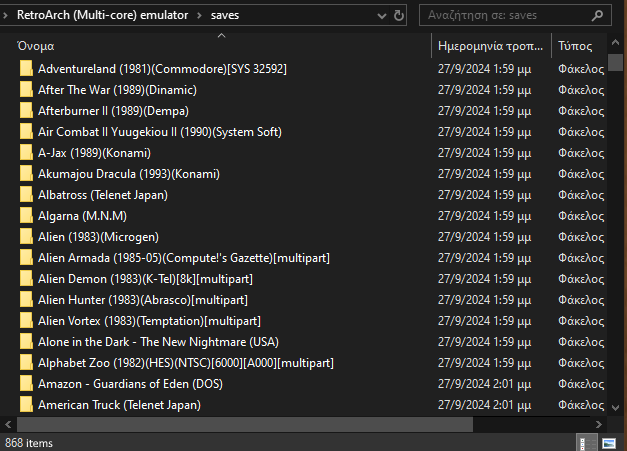Click the Alien Demon folder icon
Viewport: 627px width, 451px height.
tap(26, 279)
